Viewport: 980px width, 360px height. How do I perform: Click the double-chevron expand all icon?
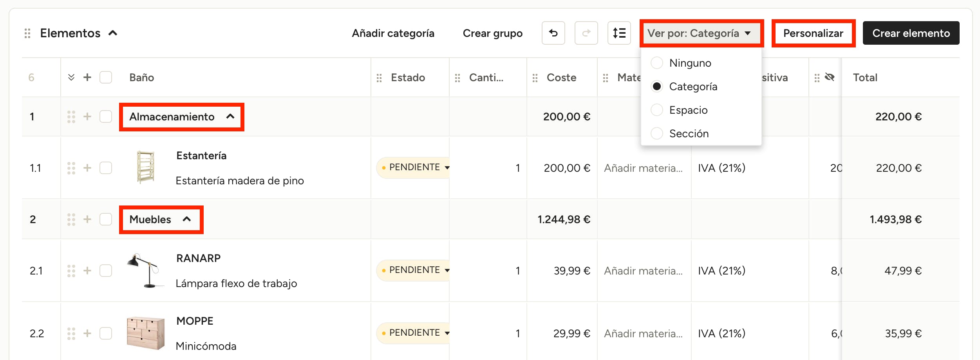71,77
